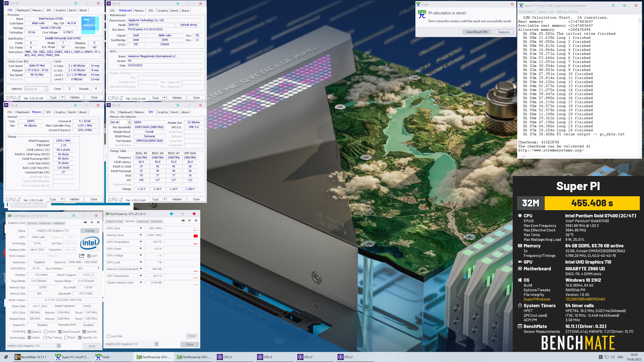Refresh data in GPU-Z Graphics Card window
The image size is (644, 362).
(x=92, y=222)
